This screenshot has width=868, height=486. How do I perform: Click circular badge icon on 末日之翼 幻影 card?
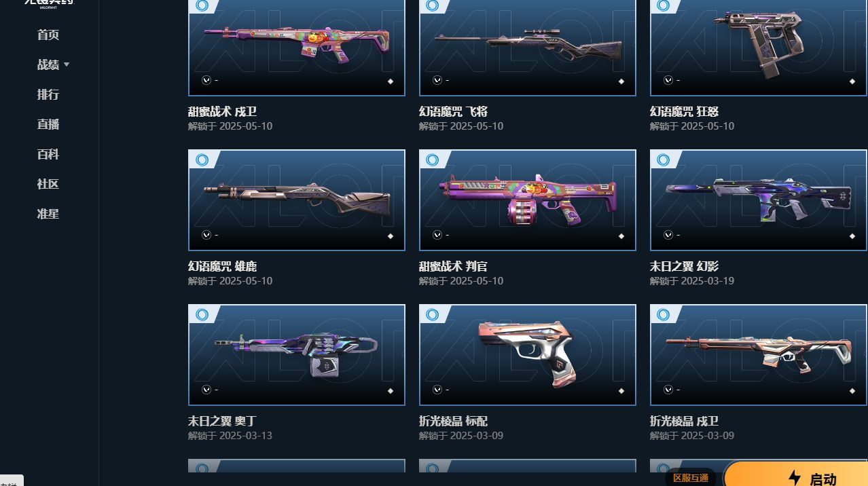click(664, 160)
